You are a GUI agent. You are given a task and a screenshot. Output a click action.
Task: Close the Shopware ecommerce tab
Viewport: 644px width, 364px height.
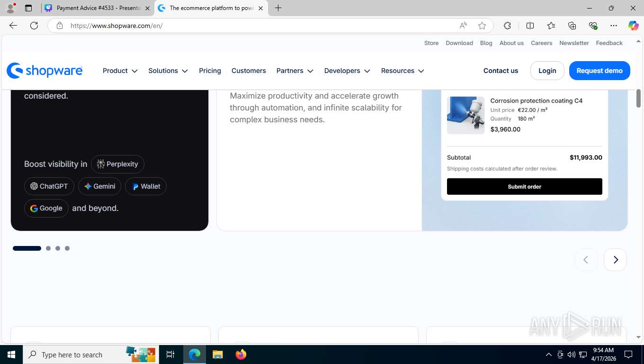(260, 8)
